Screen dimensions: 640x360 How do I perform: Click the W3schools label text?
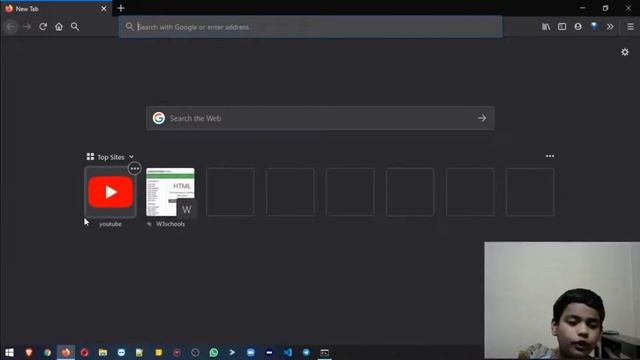click(170, 224)
